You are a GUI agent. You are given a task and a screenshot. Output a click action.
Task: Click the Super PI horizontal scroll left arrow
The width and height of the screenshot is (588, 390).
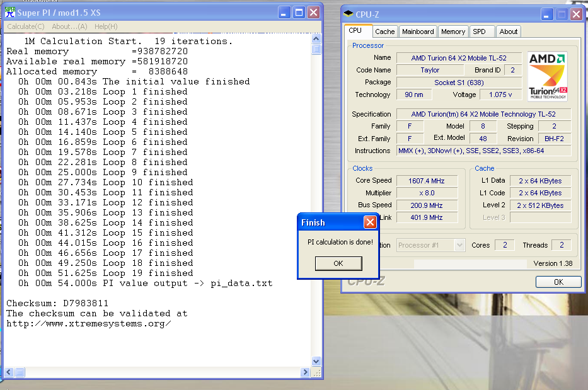click(9, 372)
